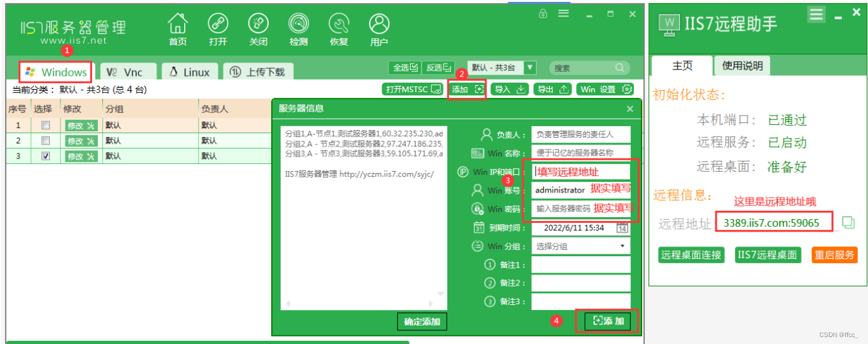The height and width of the screenshot is (344, 868).
Task: Click the 添加 button at dialog bottom
Action: pos(608,321)
